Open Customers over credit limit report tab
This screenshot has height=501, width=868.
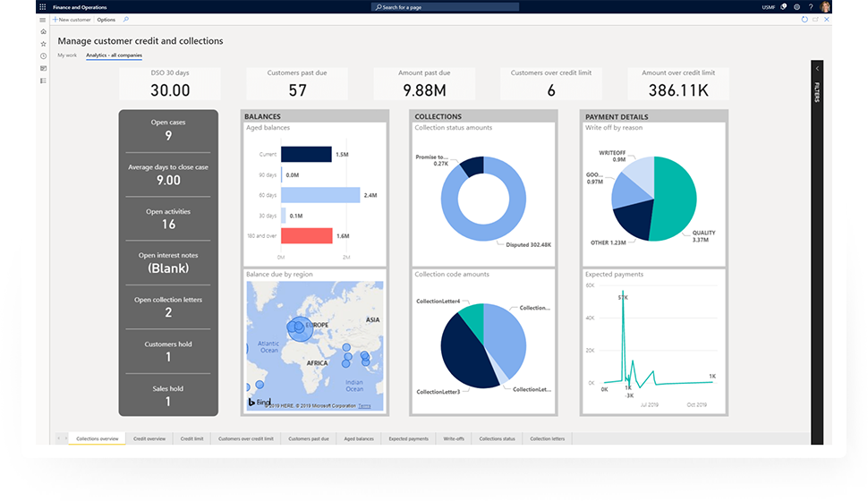[x=246, y=438]
